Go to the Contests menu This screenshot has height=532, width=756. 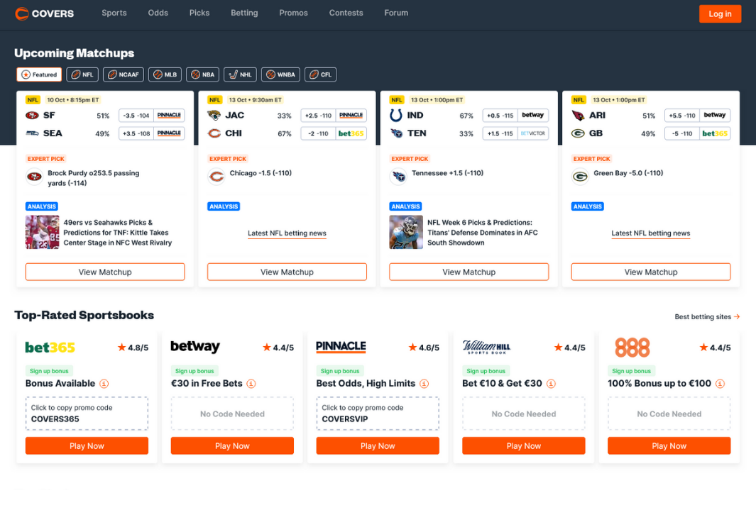click(x=346, y=13)
